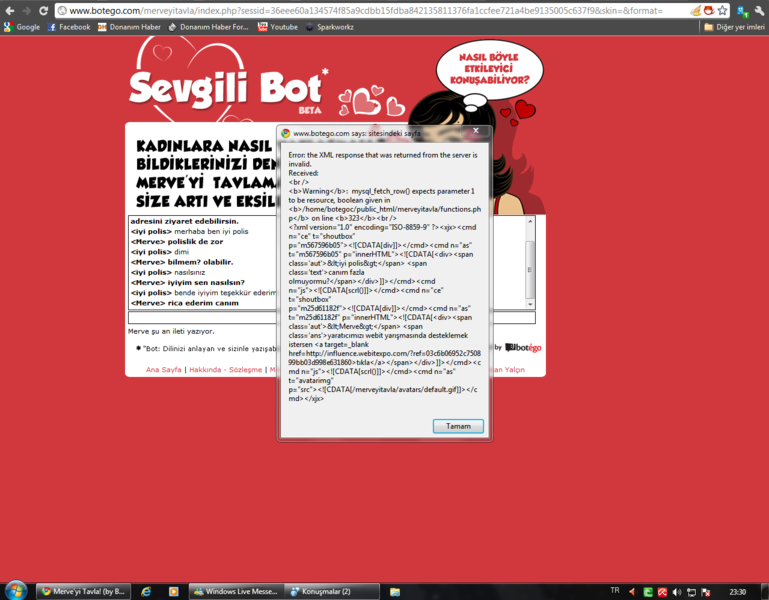
Task: Click chat line 'Merve> rica ederim canım'
Action: point(185,303)
